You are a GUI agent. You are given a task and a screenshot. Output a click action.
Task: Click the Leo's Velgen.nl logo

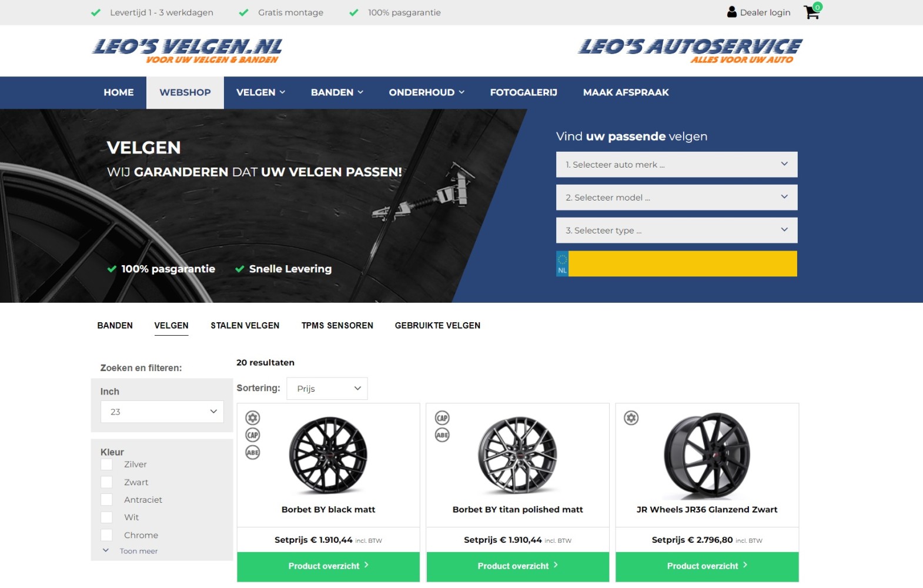pos(187,51)
